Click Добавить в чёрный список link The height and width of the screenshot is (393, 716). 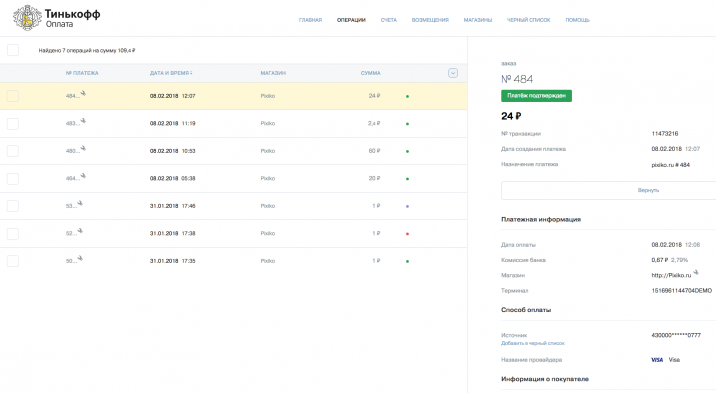(532, 343)
